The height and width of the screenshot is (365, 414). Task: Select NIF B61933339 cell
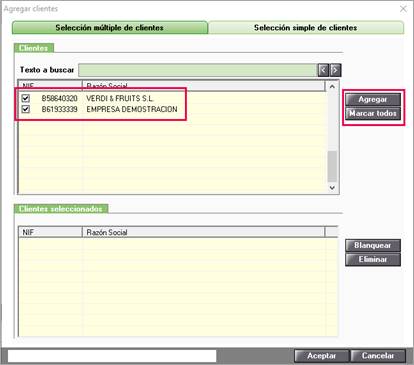click(x=59, y=109)
